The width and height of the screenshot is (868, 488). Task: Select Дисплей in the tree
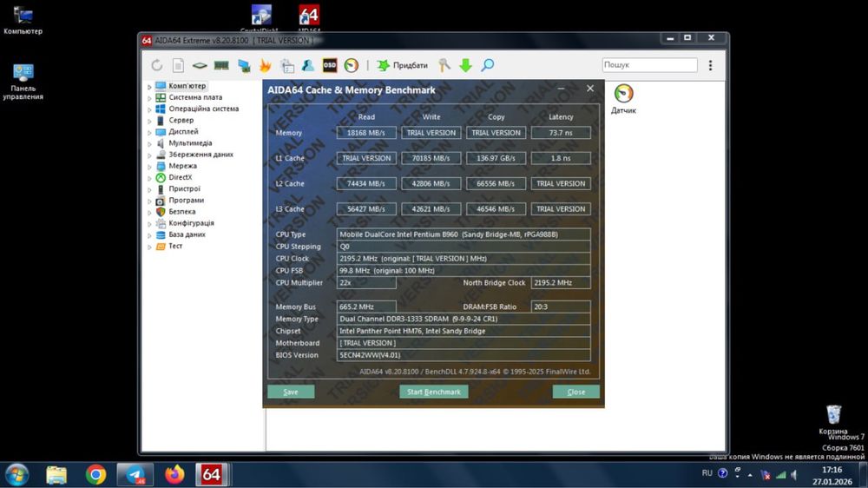coord(183,131)
